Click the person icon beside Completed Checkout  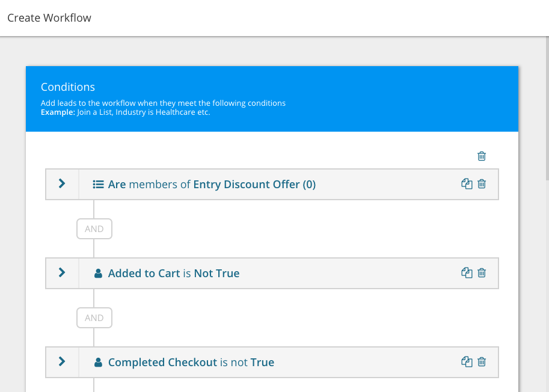click(99, 363)
